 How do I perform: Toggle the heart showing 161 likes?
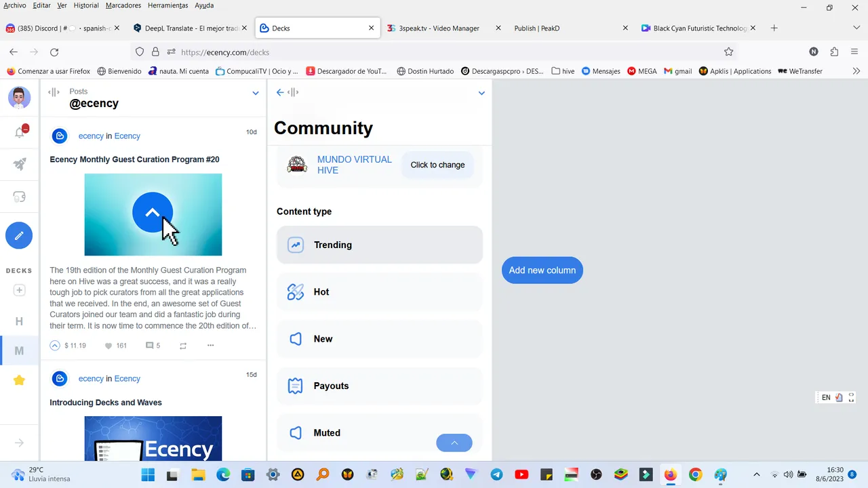(x=108, y=346)
